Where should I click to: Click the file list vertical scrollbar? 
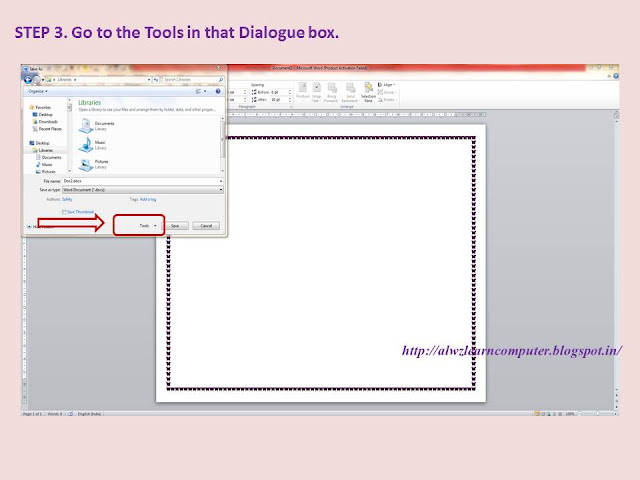pyautogui.click(x=222, y=145)
